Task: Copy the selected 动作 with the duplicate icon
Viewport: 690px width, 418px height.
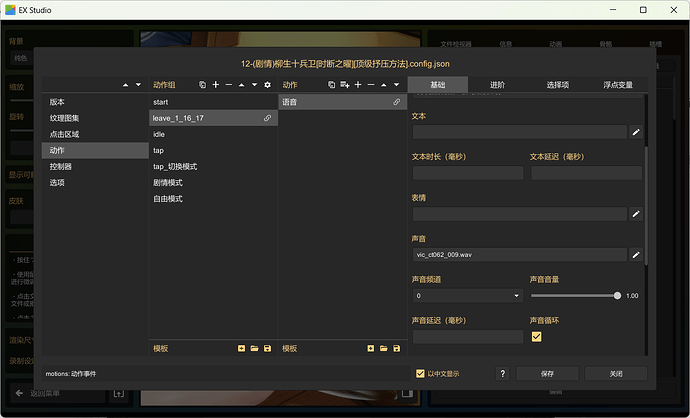Action: point(331,84)
